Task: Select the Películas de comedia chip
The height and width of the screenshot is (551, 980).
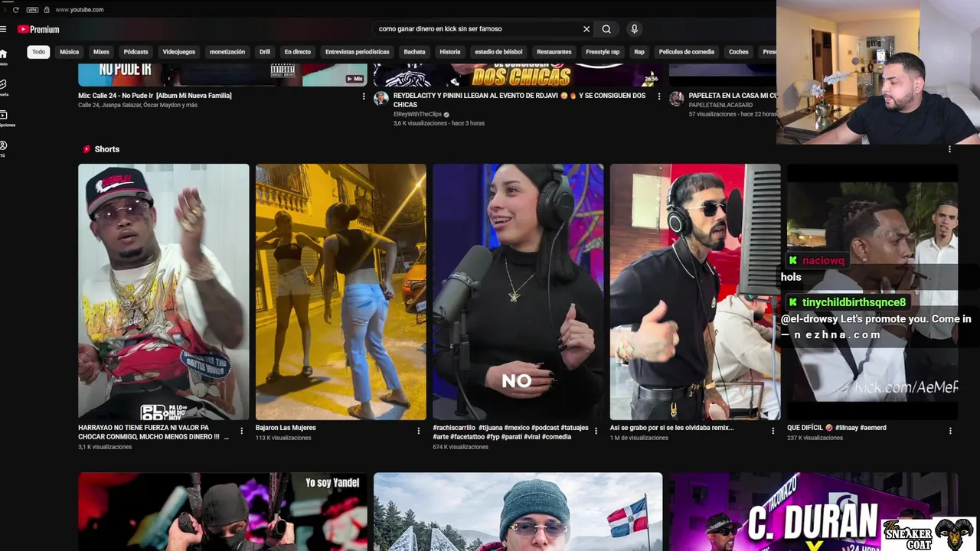Action: click(687, 52)
